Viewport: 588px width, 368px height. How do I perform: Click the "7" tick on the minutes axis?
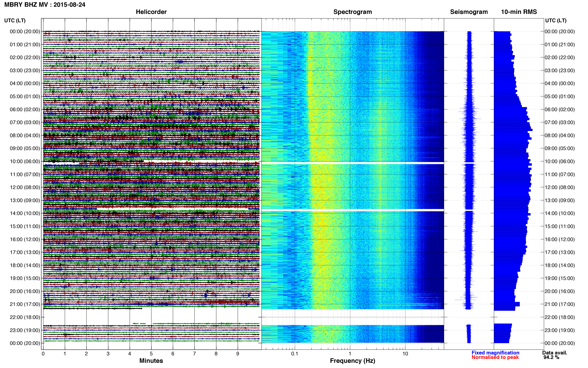[195, 354]
